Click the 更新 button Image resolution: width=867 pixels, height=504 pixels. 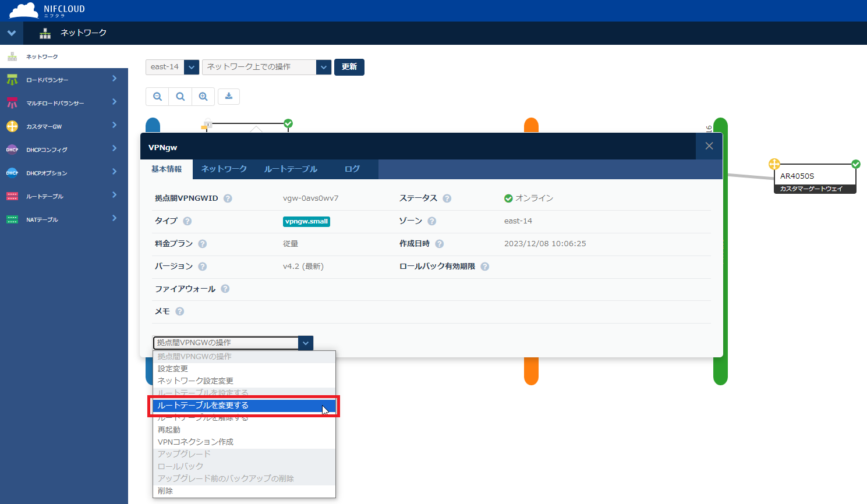349,67
